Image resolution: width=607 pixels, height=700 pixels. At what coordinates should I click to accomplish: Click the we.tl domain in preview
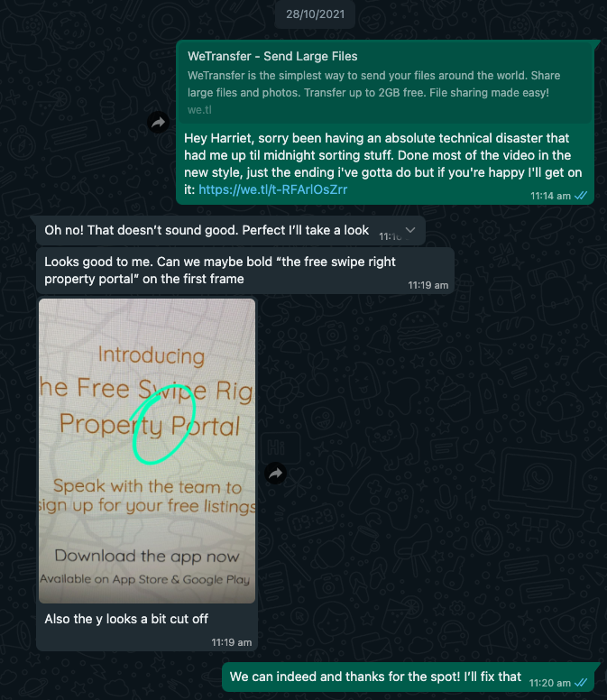[x=199, y=110]
